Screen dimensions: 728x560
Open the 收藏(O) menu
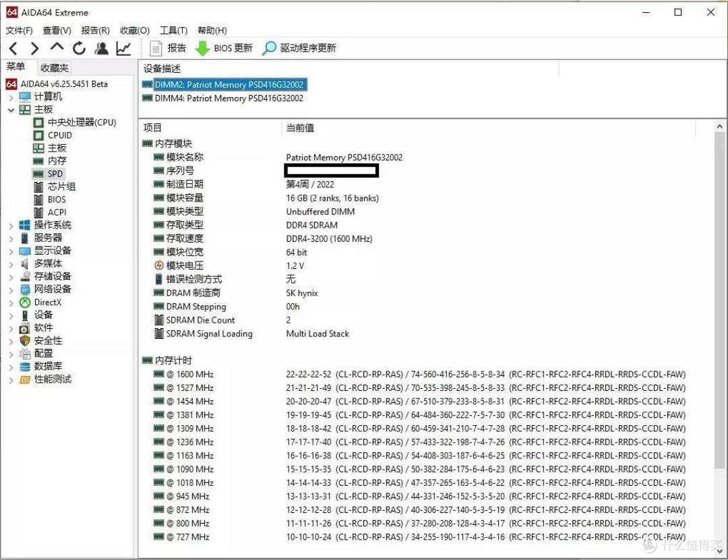point(135,30)
